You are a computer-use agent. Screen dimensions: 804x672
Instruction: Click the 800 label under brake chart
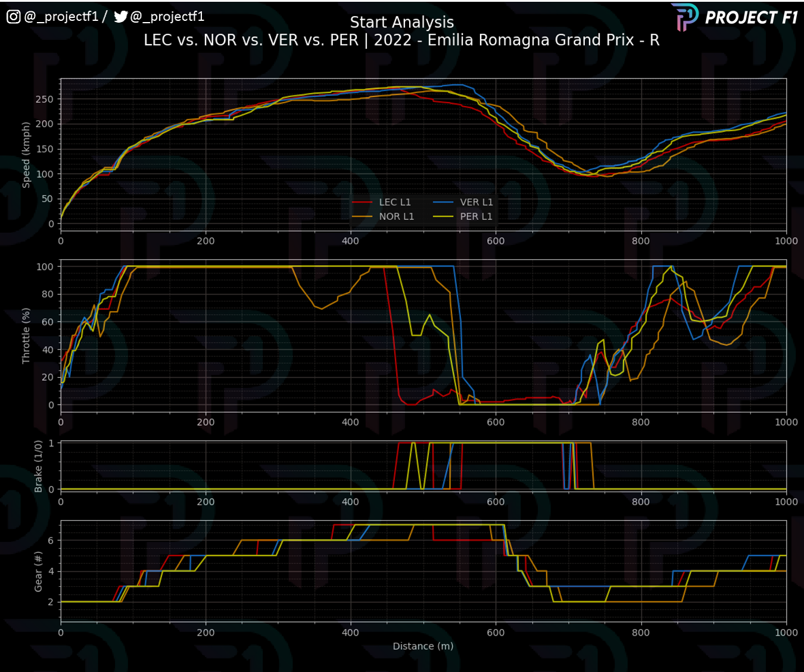click(x=641, y=502)
